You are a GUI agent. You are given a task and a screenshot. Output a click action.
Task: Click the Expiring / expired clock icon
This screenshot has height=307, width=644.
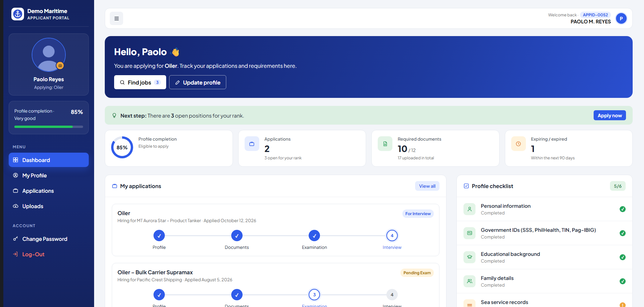pyautogui.click(x=518, y=144)
